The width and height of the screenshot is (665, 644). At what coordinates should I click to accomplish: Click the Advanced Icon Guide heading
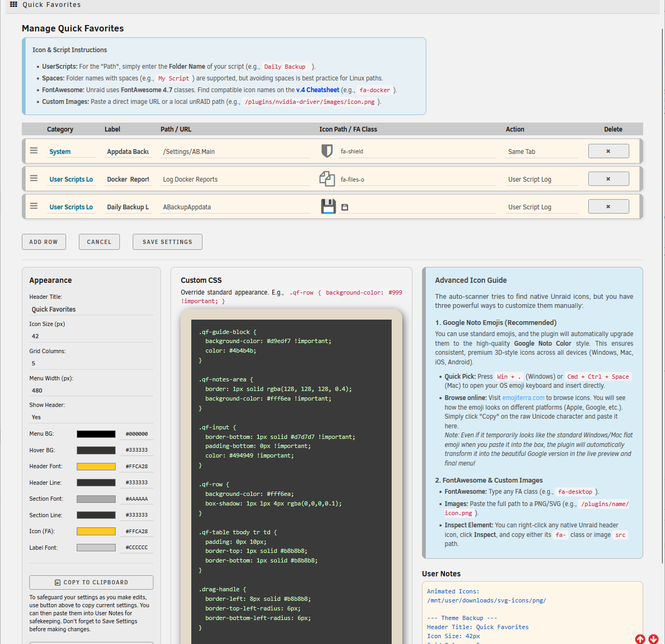(471, 280)
